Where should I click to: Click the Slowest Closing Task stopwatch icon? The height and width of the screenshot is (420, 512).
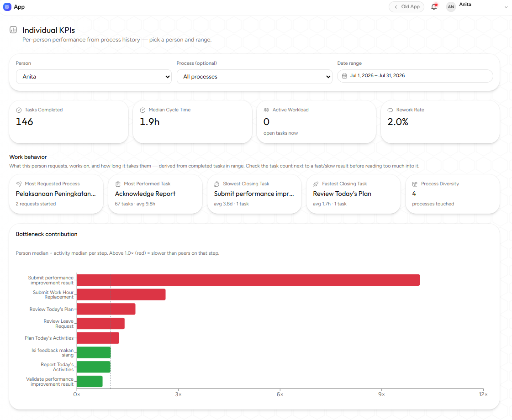tap(216, 184)
